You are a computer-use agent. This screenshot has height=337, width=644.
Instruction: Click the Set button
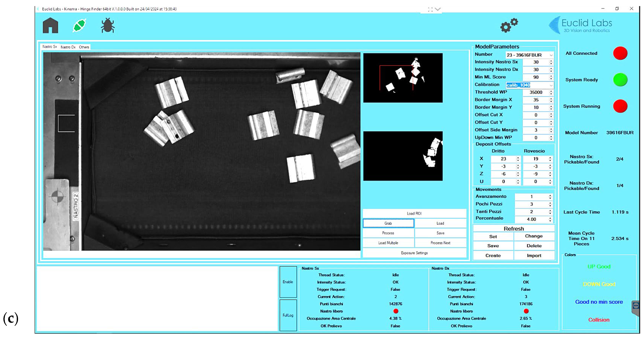493,236
